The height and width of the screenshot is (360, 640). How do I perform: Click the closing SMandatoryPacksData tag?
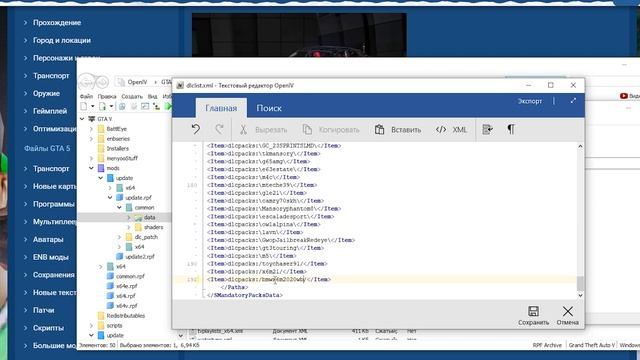point(244,295)
